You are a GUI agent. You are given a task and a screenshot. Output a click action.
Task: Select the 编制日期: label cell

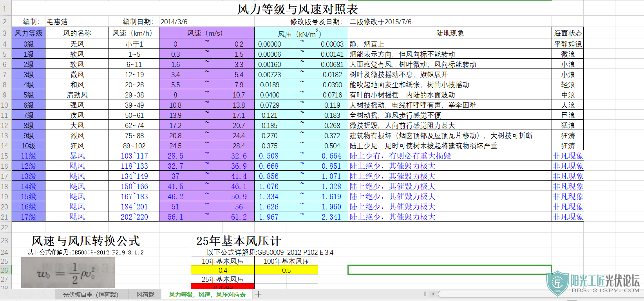134,22
